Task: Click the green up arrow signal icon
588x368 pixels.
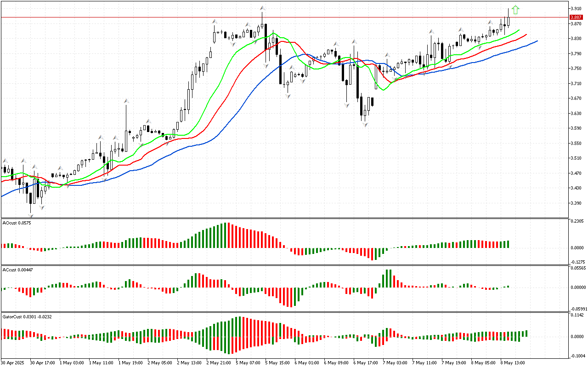Action: (x=515, y=9)
